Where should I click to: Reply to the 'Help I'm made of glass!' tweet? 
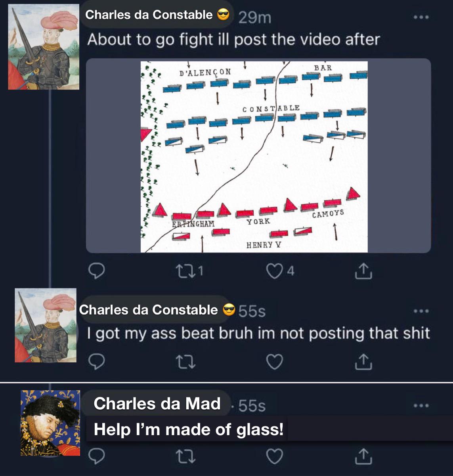(96, 456)
